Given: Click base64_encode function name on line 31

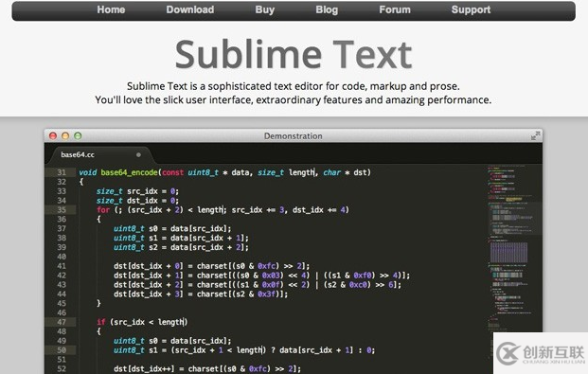Looking at the screenshot, I should 129,172.
